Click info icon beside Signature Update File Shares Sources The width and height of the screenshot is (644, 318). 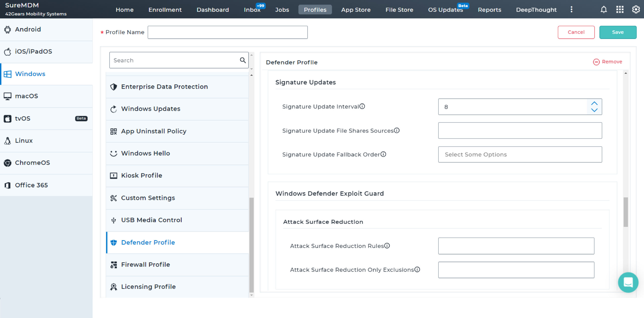tap(397, 130)
